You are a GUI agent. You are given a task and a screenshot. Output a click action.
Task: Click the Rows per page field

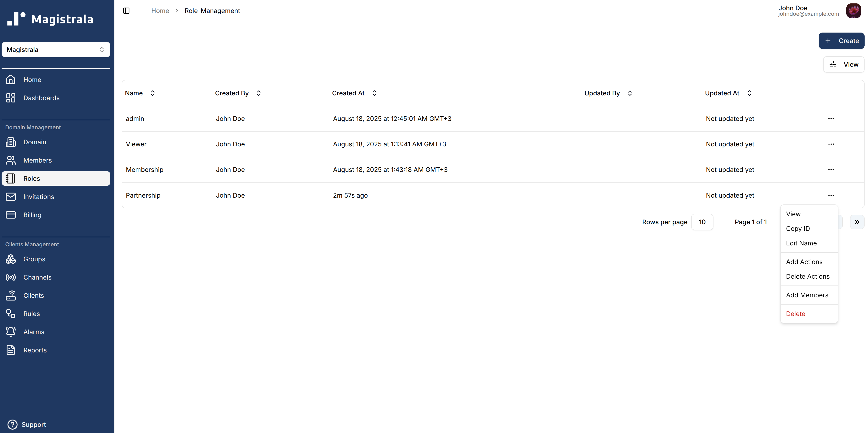click(702, 222)
